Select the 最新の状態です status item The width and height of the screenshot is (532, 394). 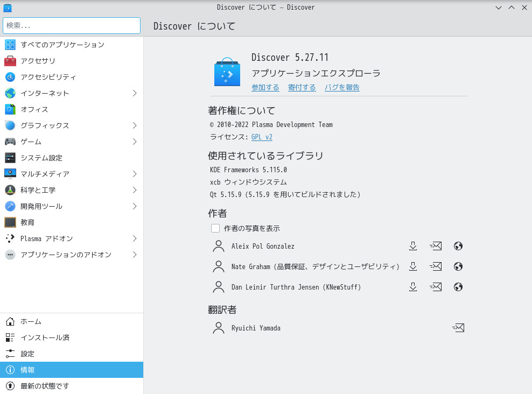10,386
